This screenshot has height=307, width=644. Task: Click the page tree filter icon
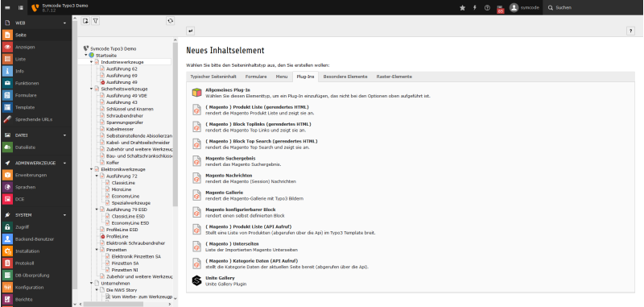(x=95, y=21)
